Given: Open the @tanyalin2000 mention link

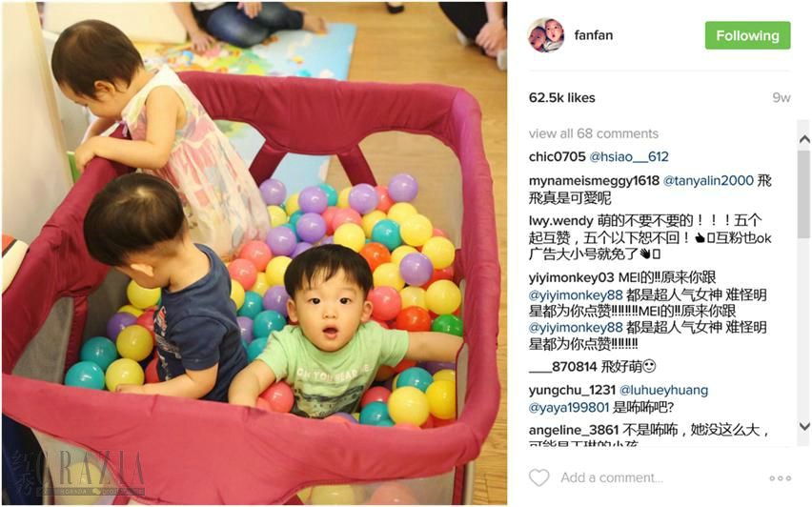Looking at the screenshot, I should (708, 180).
